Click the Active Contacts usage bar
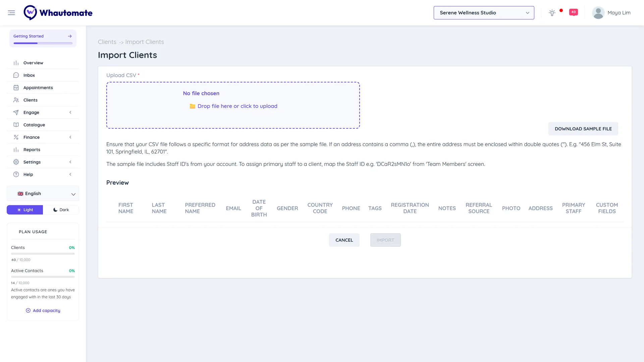644x362 pixels. [x=43, y=277]
